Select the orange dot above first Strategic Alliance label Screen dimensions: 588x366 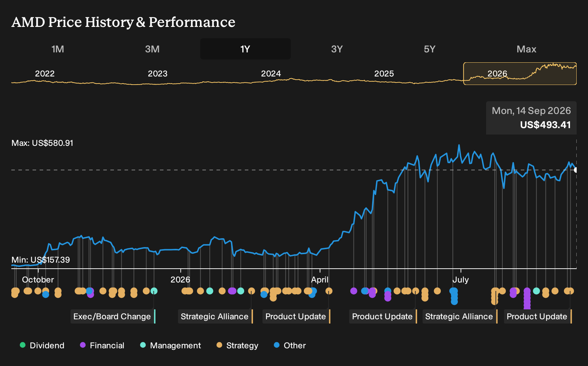pos(251,291)
